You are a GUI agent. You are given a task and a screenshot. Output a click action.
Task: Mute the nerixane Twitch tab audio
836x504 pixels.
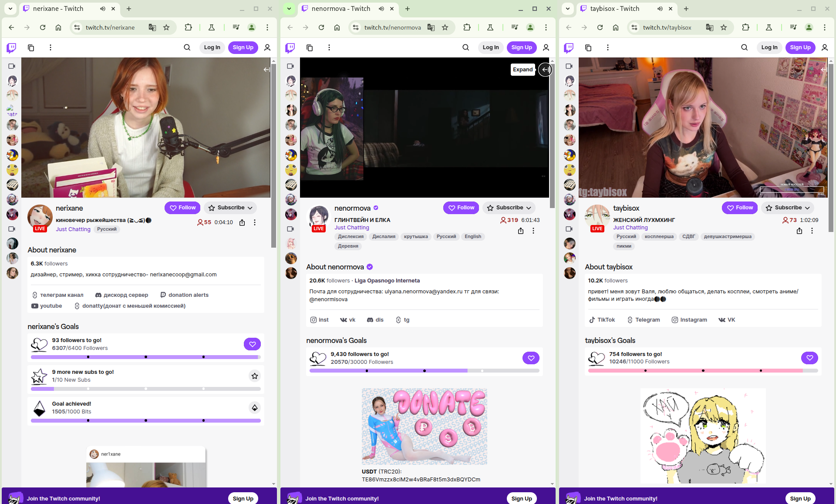103,9
